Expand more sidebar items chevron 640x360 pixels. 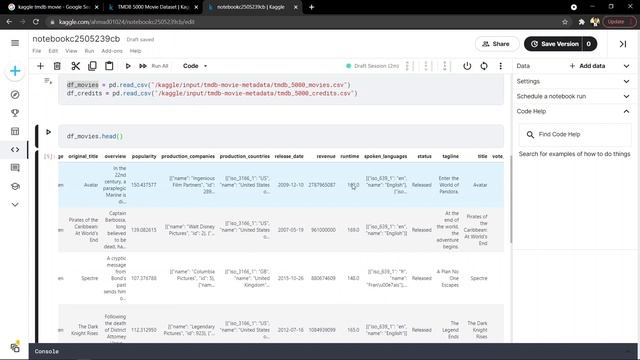pyautogui.click(x=15, y=204)
